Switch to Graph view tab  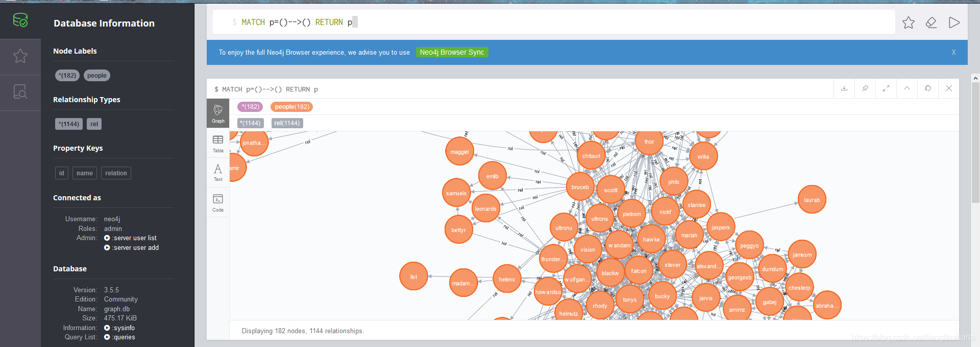pos(218,113)
